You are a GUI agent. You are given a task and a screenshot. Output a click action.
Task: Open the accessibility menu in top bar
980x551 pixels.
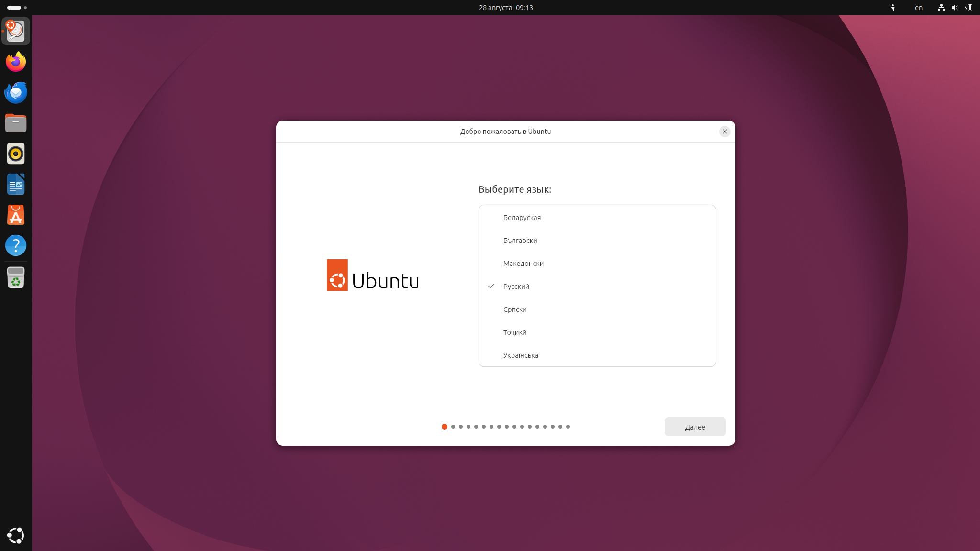[x=893, y=8]
